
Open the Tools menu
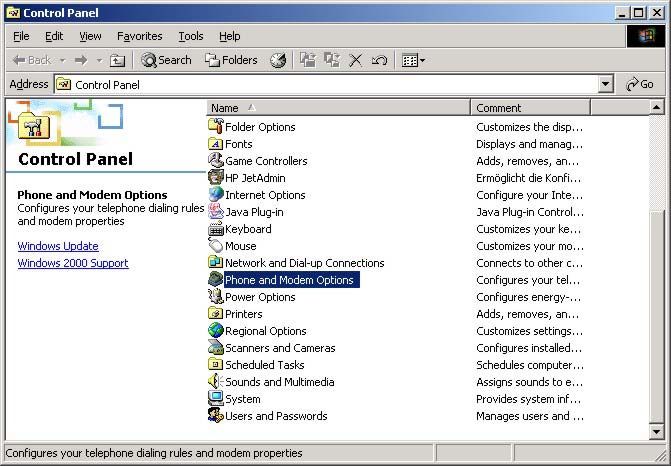pos(191,36)
